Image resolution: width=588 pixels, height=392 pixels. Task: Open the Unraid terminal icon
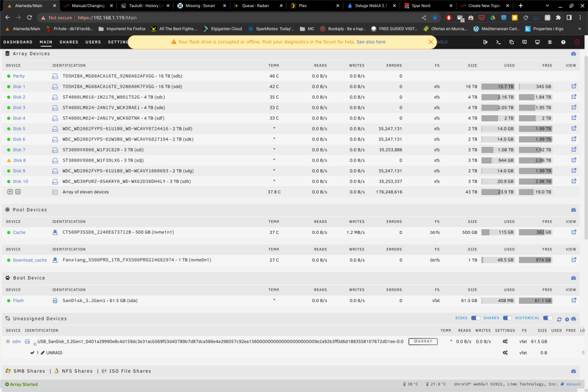[499, 42]
